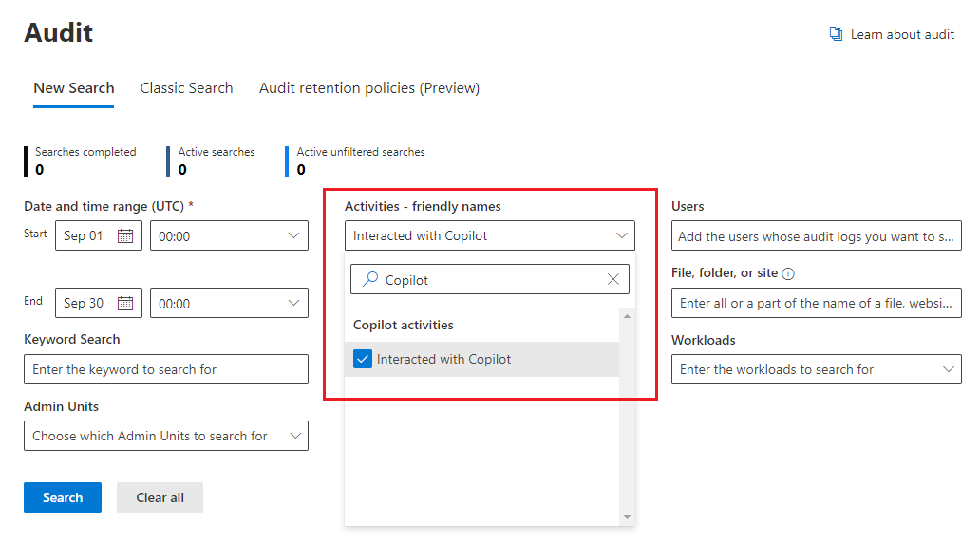Expand the Start time 00:00 dropdown
This screenshot has width=980, height=542.
pyautogui.click(x=292, y=236)
